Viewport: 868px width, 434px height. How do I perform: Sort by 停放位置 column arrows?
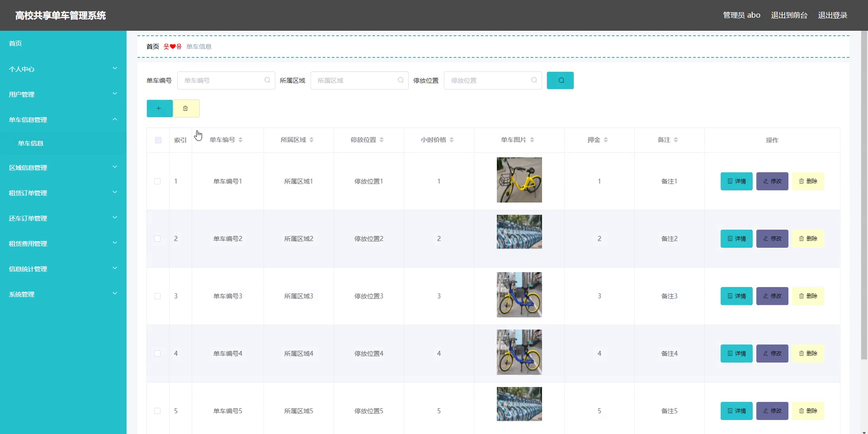coord(382,140)
